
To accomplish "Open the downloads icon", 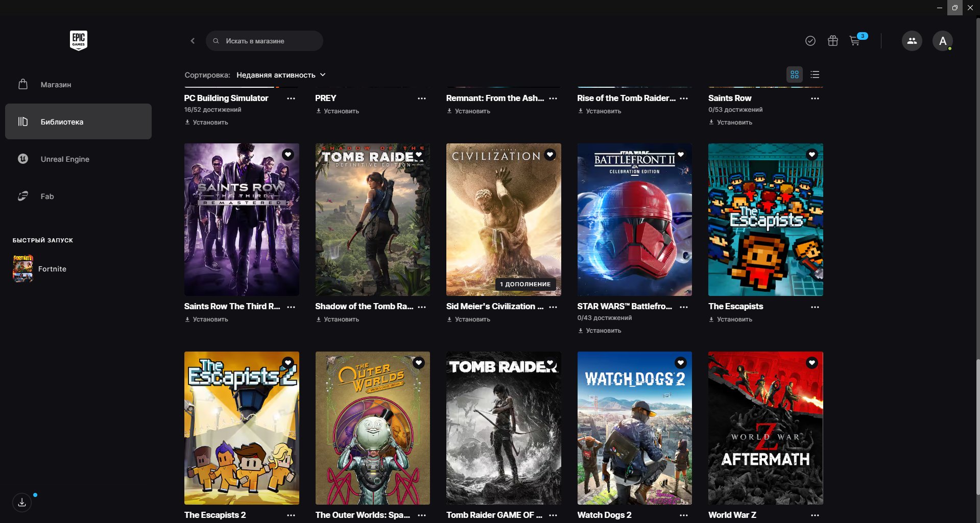I will (22, 503).
